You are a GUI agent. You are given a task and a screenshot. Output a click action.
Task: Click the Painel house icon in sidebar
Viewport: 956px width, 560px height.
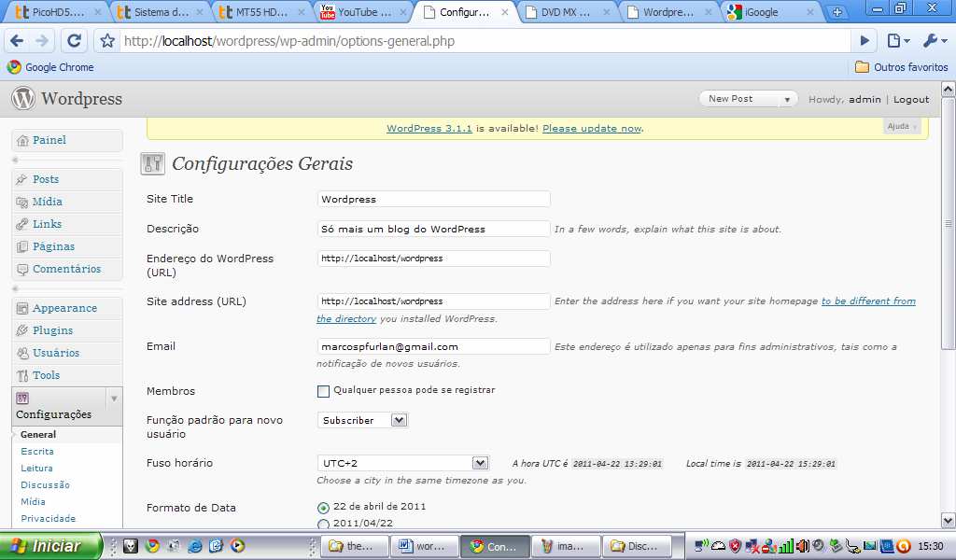click(x=22, y=141)
